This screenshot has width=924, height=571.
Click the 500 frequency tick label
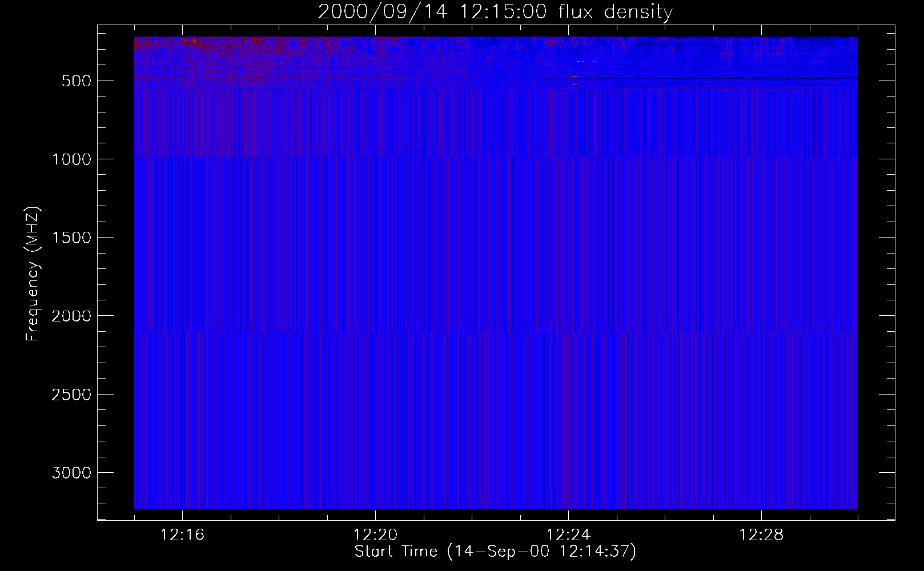pyautogui.click(x=77, y=81)
